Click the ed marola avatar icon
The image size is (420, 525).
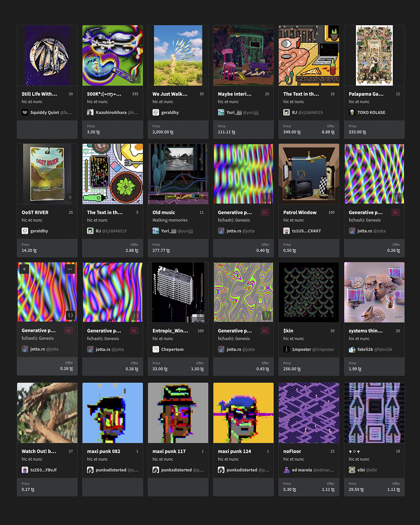point(286,470)
